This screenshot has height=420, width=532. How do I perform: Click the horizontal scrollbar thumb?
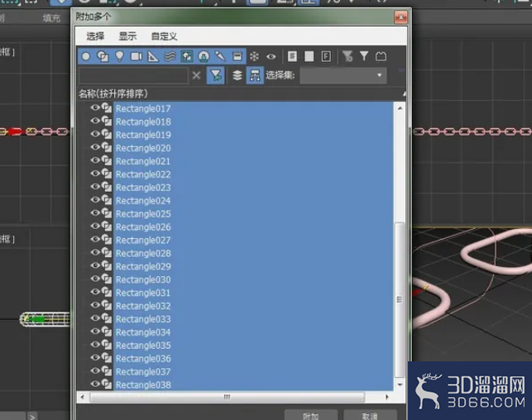[x=227, y=397]
